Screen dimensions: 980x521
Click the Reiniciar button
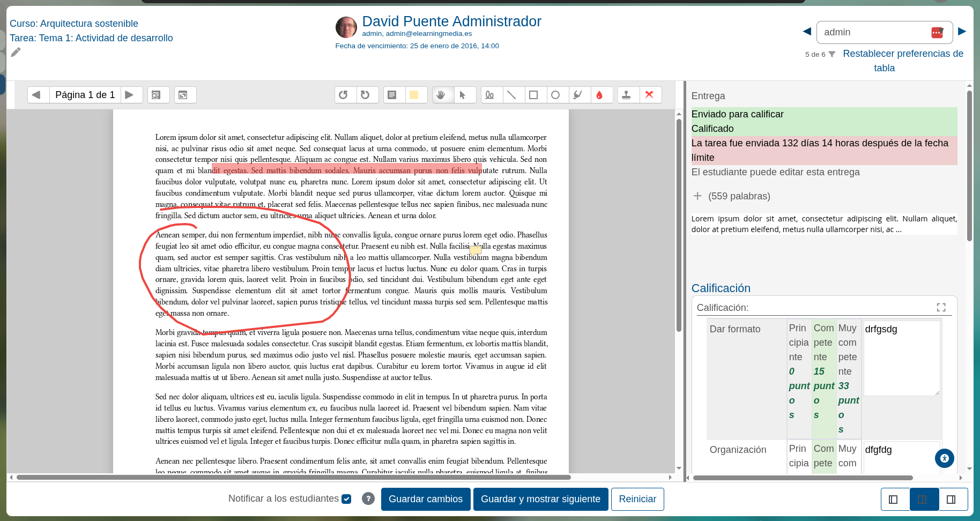[x=637, y=499]
